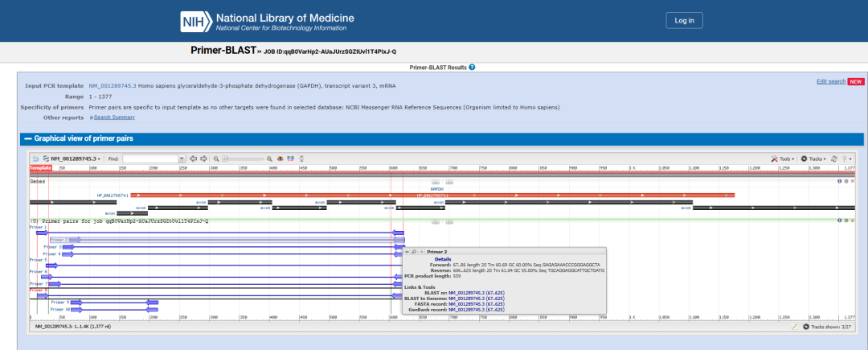The height and width of the screenshot is (350, 868).
Task: Open the Find field dropdown arrow
Action: (182, 159)
